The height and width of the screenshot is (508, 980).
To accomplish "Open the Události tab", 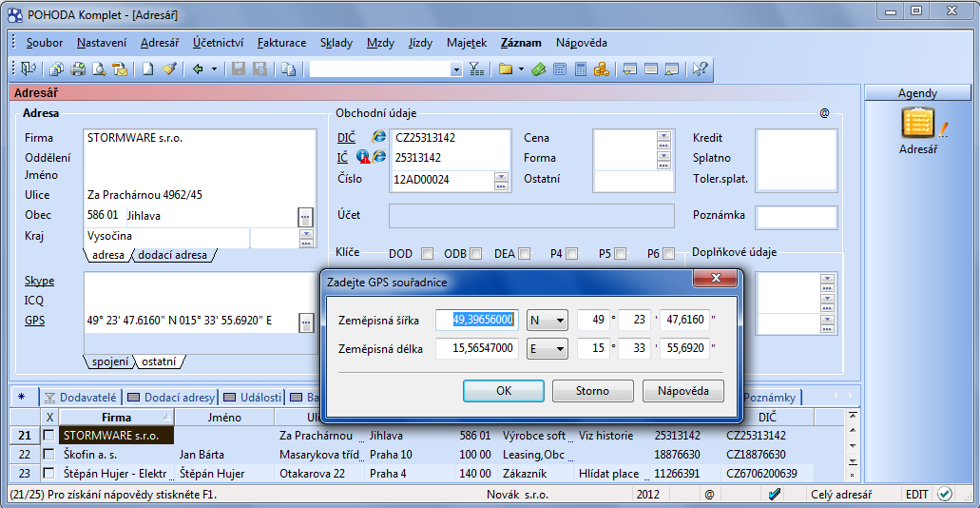I will pyautogui.click(x=252, y=398).
